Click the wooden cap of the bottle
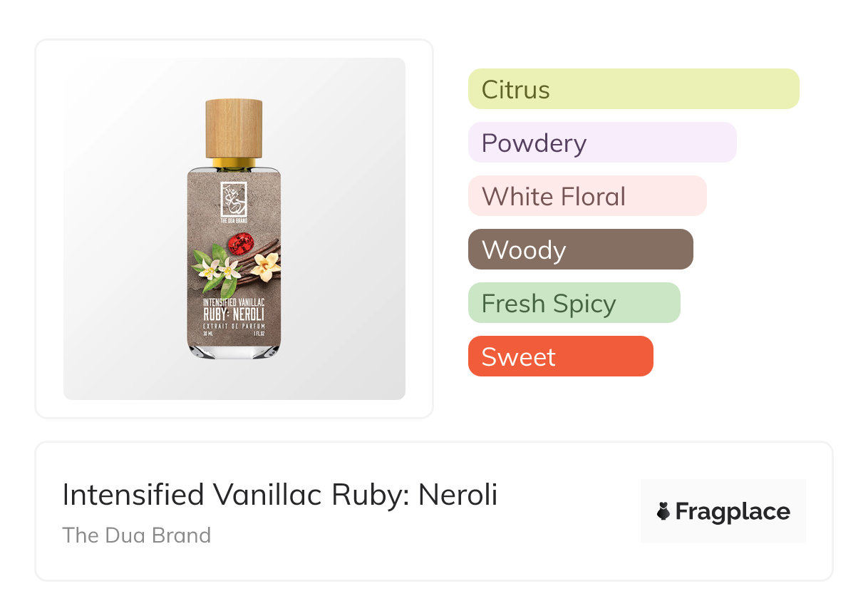 tap(234, 128)
